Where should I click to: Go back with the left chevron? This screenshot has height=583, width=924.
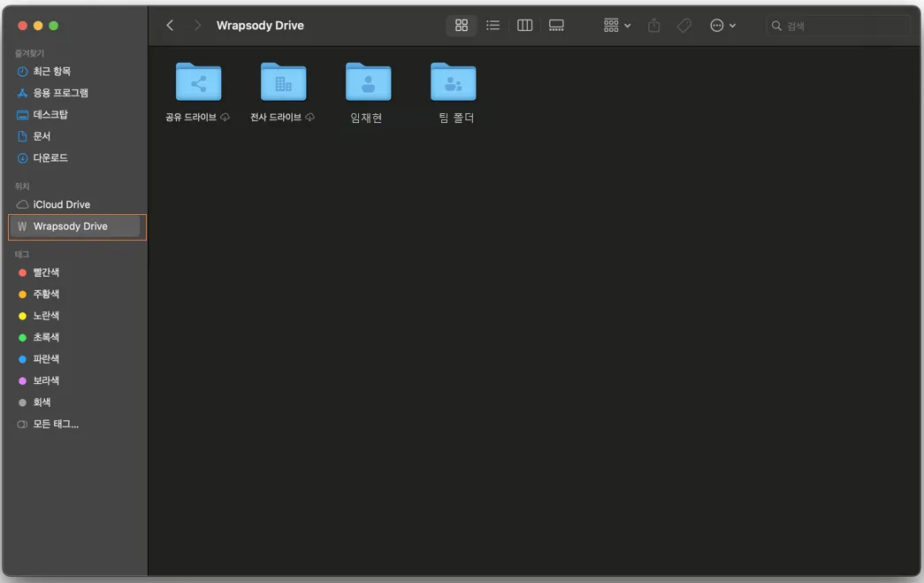tap(170, 26)
